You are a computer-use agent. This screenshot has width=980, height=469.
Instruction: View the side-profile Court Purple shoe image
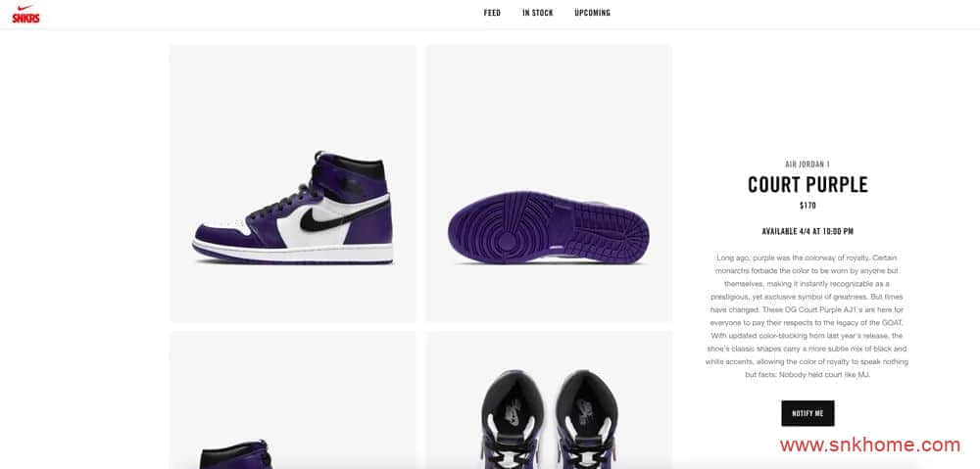[x=292, y=184]
